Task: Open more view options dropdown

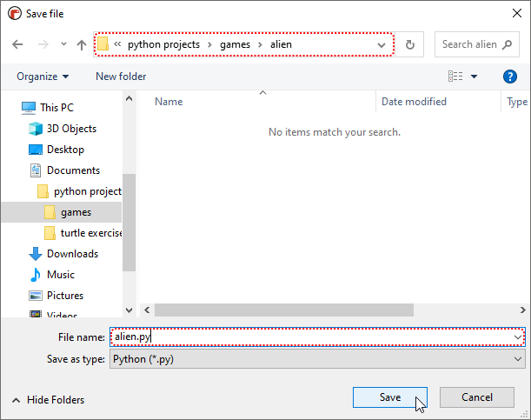Action: pos(475,77)
